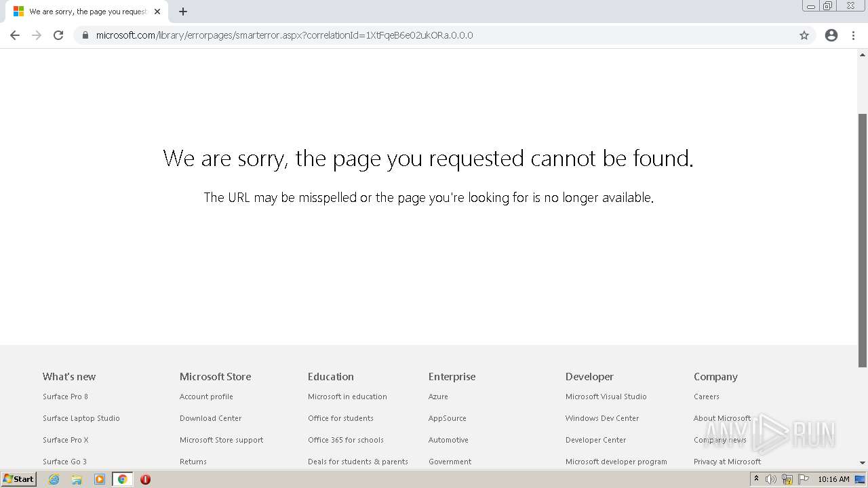Click the 'Company' footer heading

click(x=715, y=376)
